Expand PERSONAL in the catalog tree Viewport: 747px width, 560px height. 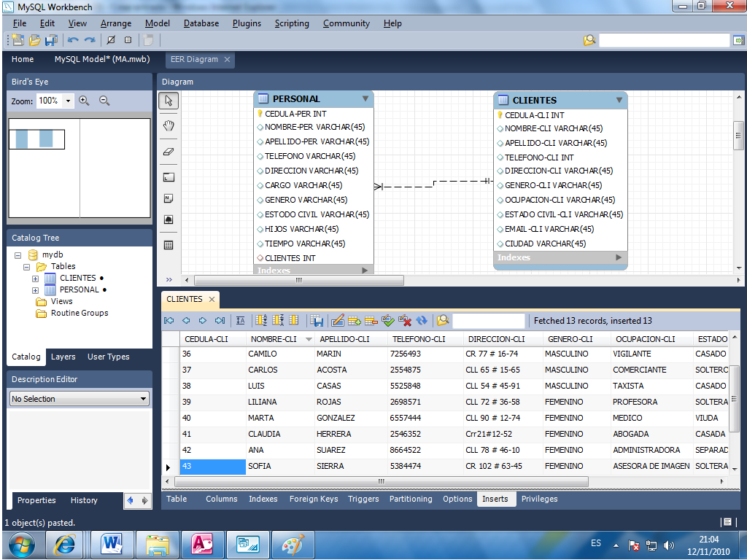click(x=35, y=290)
